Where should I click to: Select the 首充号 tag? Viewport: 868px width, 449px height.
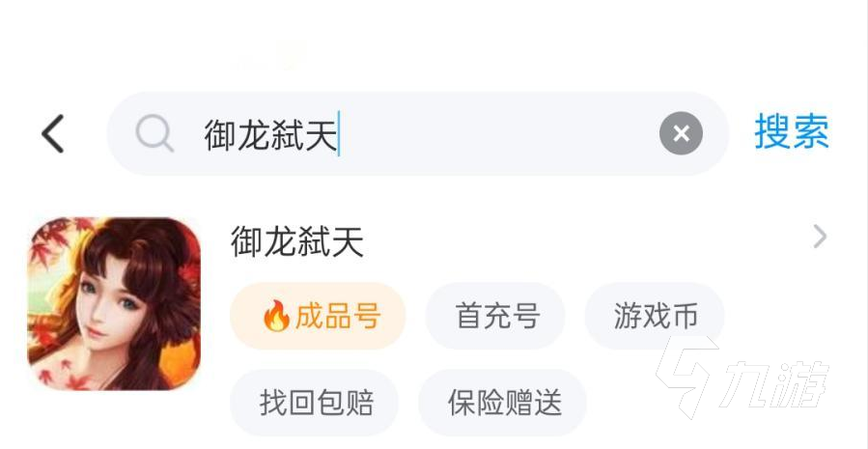point(496,316)
